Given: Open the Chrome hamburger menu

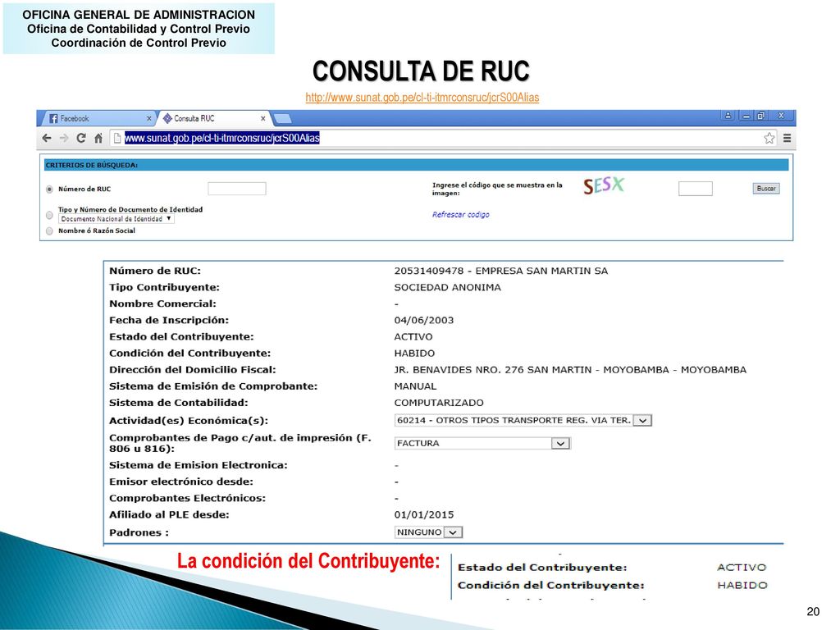Looking at the screenshot, I should tap(787, 138).
